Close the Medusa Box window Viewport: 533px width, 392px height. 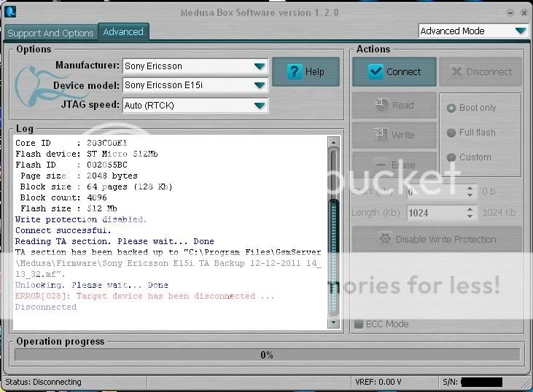524,13
